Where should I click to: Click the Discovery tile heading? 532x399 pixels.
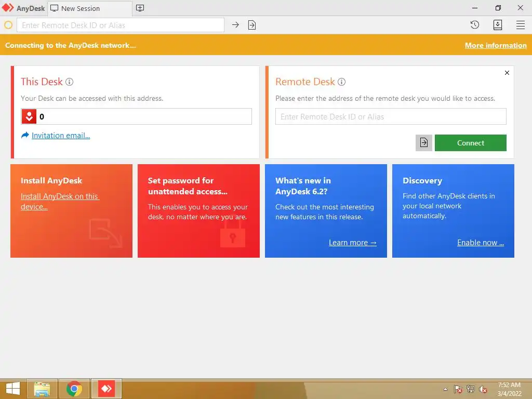coord(422,180)
